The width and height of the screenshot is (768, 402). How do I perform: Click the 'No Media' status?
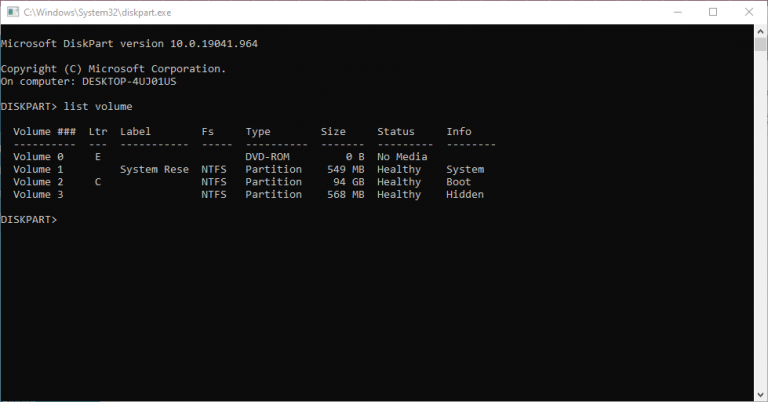[402, 157]
